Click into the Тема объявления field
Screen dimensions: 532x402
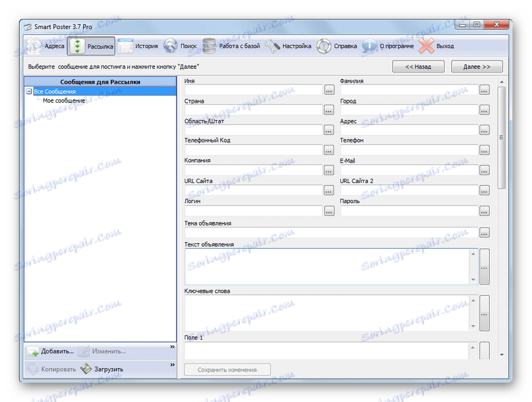[x=331, y=233]
